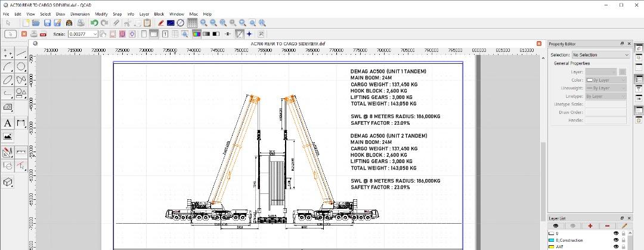Select the Point drawing tool
644x250 pixels.
click(x=8, y=54)
